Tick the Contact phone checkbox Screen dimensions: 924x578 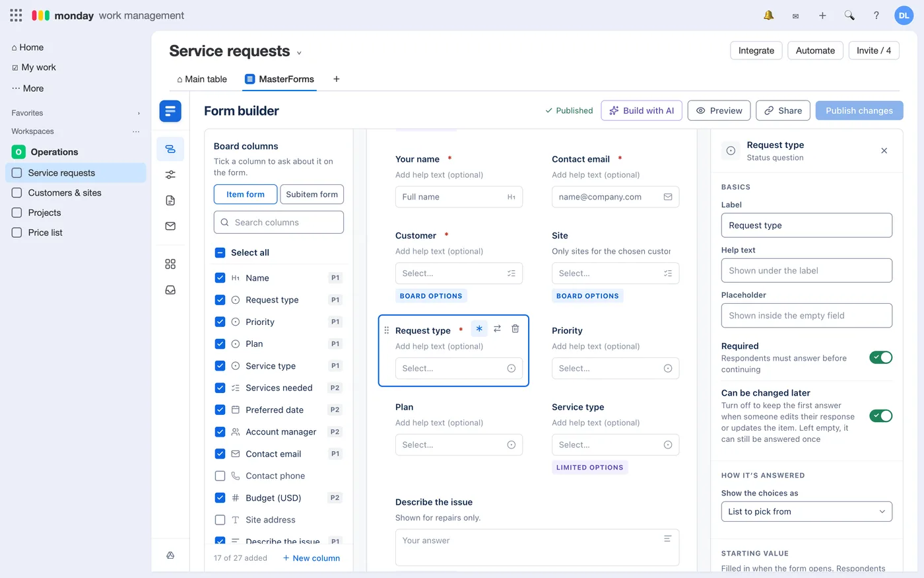tap(220, 476)
